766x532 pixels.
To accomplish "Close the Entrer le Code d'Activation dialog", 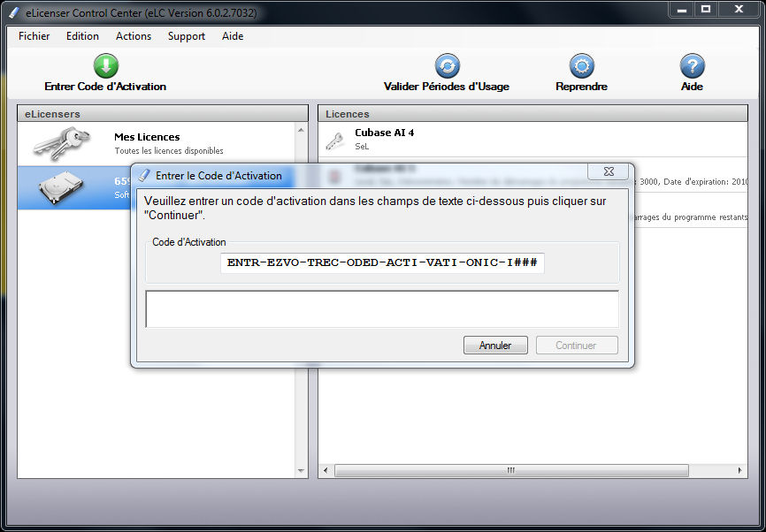I will (609, 171).
